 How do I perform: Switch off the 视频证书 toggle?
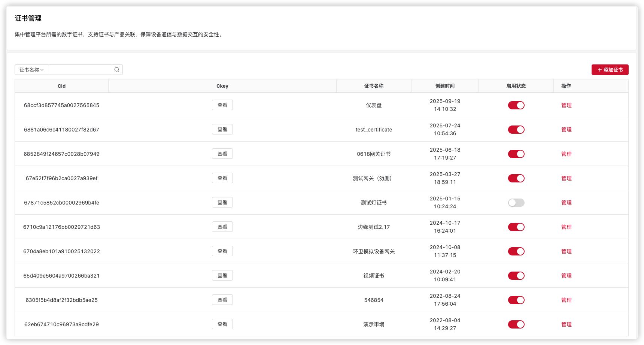[516, 276]
